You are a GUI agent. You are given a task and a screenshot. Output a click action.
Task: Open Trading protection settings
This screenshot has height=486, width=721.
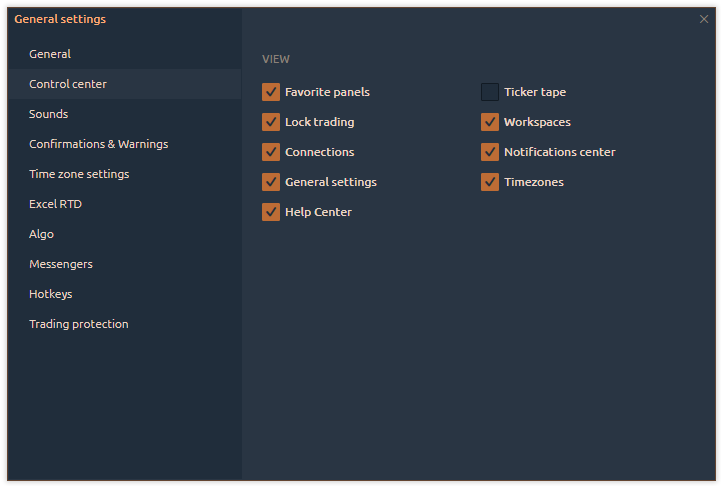click(78, 324)
